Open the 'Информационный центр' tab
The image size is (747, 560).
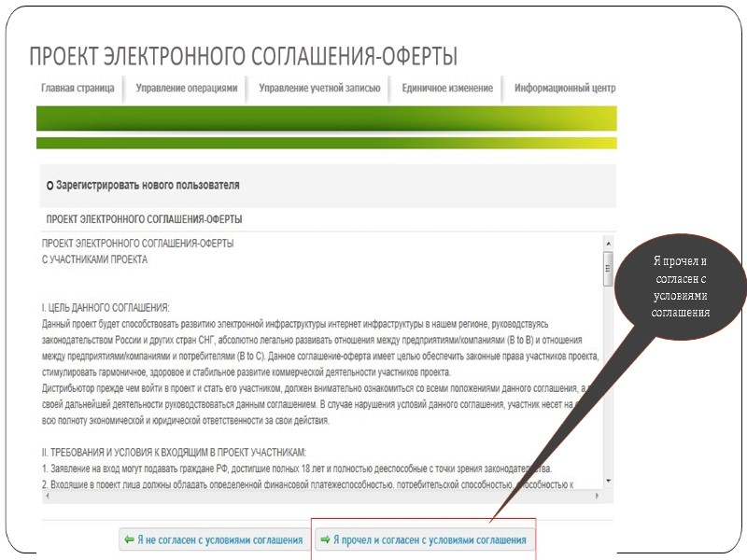coord(562,87)
